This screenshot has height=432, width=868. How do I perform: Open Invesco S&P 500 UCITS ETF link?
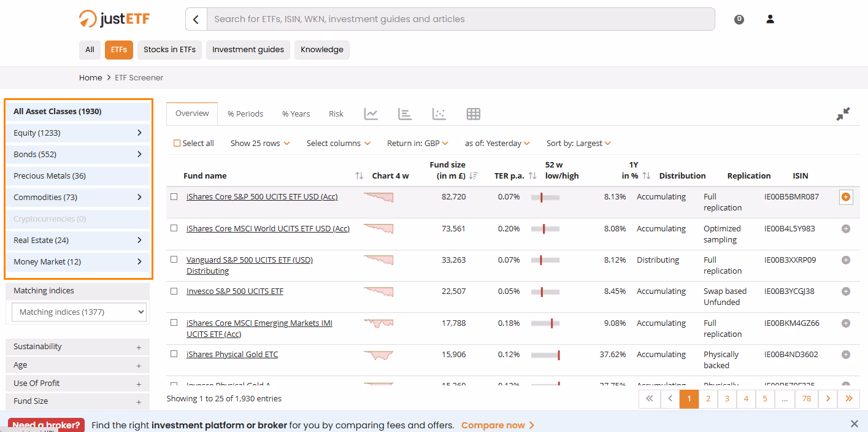235,291
